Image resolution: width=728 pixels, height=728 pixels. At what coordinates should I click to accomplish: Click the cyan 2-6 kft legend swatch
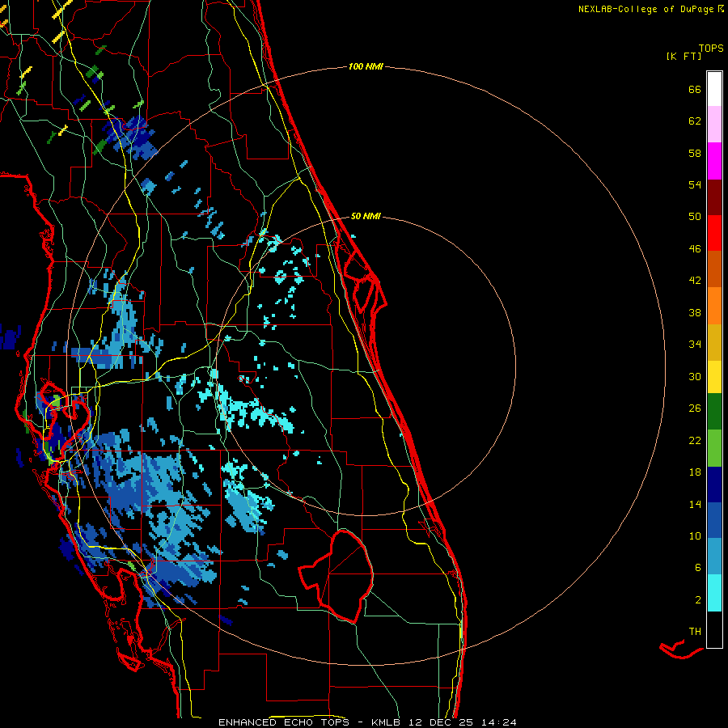pyautogui.click(x=714, y=593)
